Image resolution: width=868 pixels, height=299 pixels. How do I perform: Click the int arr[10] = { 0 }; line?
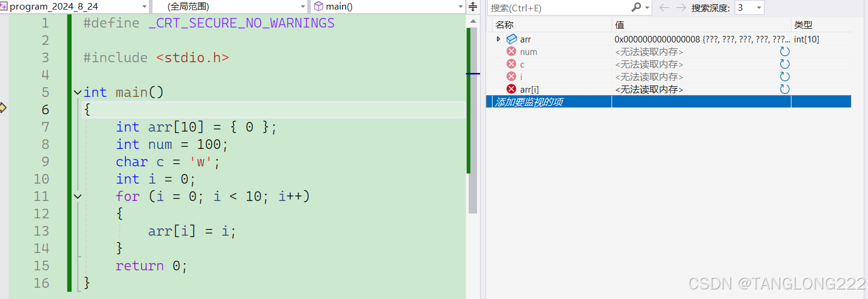(x=197, y=127)
